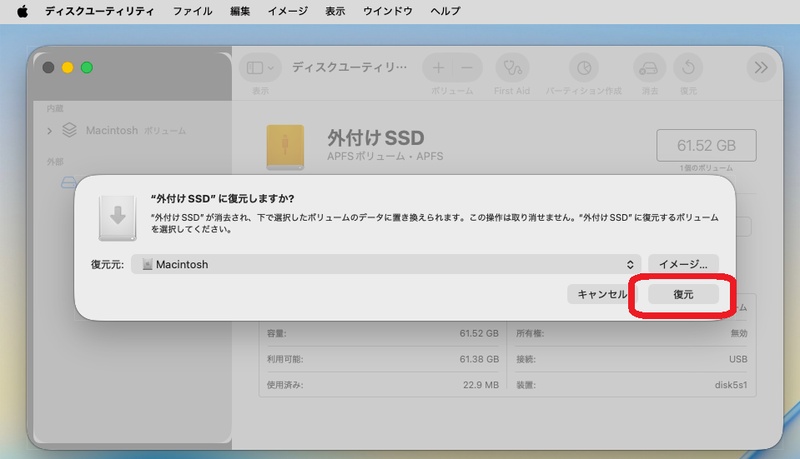The width and height of the screenshot is (800, 459).
Task: Click the add volume plus icon
Action: (x=438, y=68)
